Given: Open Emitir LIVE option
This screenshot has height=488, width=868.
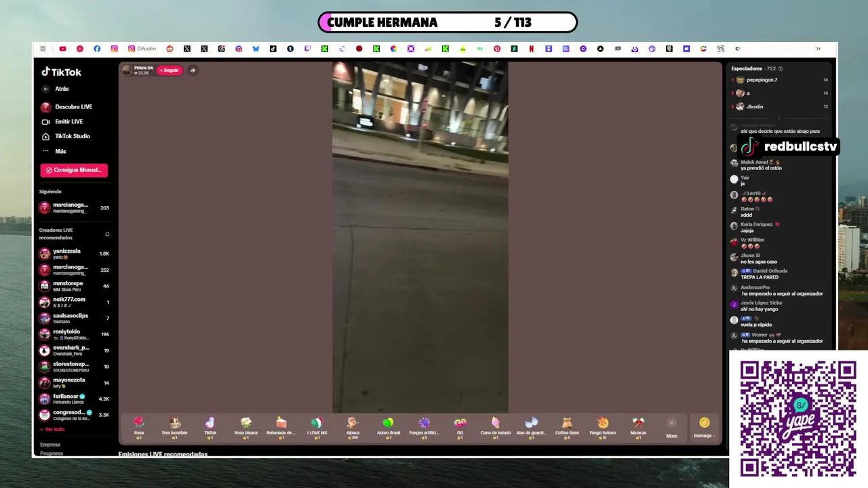Looking at the screenshot, I should tap(62, 122).
